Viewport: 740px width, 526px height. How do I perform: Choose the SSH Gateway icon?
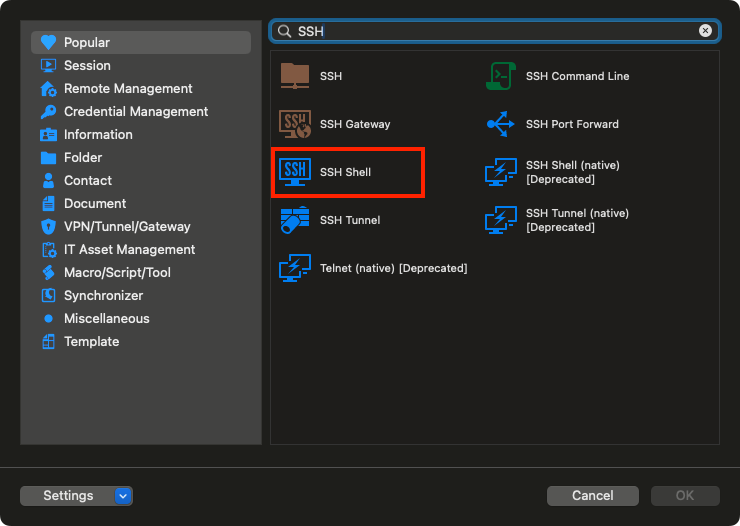(295, 124)
